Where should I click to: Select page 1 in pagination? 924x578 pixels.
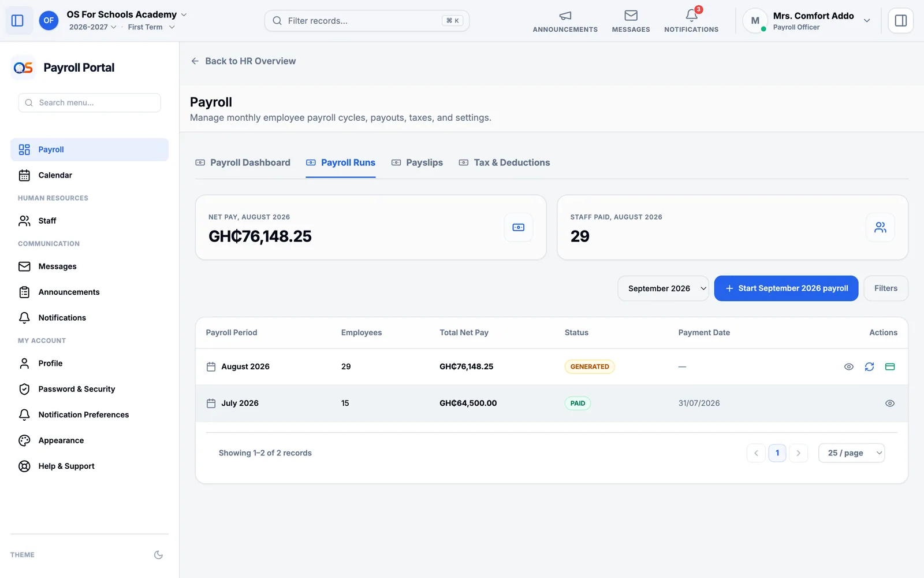coord(777,453)
